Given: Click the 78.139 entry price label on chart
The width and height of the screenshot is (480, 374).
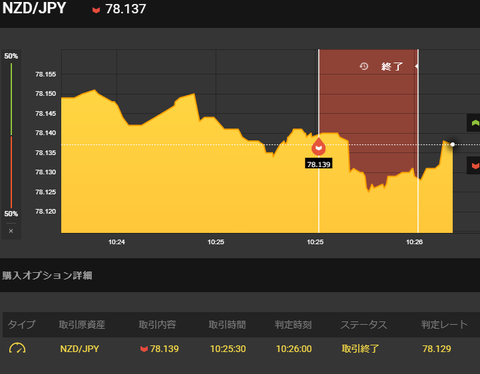Looking at the screenshot, I should (x=319, y=164).
